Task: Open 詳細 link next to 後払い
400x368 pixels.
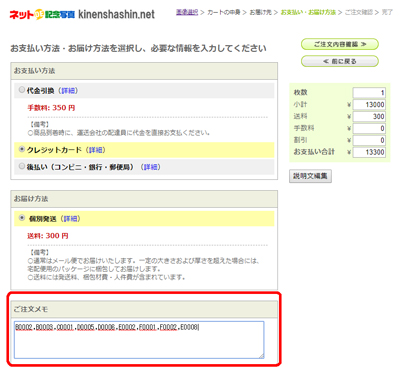Action: 151,167
